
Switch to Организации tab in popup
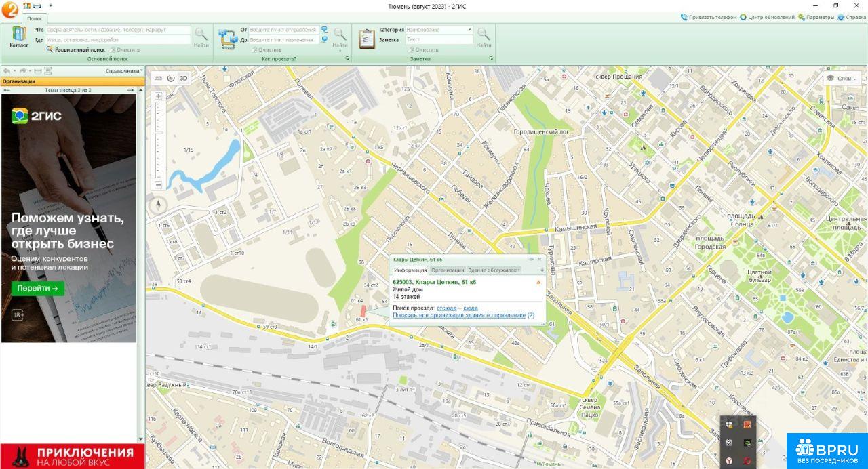448,270
